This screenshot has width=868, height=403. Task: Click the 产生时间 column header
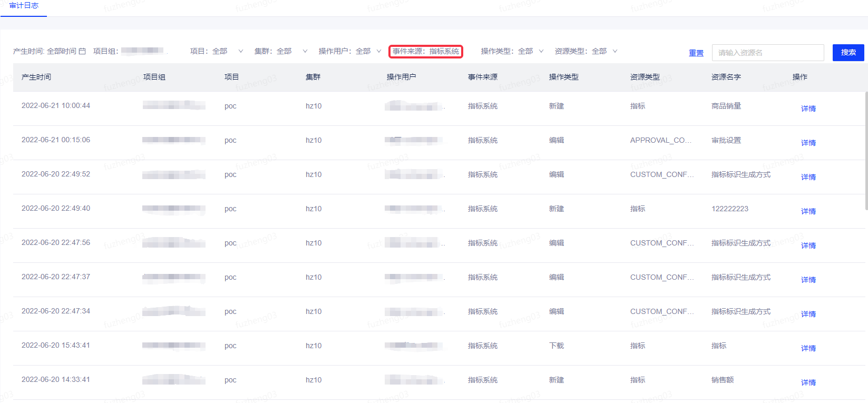(x=36, y=77)
